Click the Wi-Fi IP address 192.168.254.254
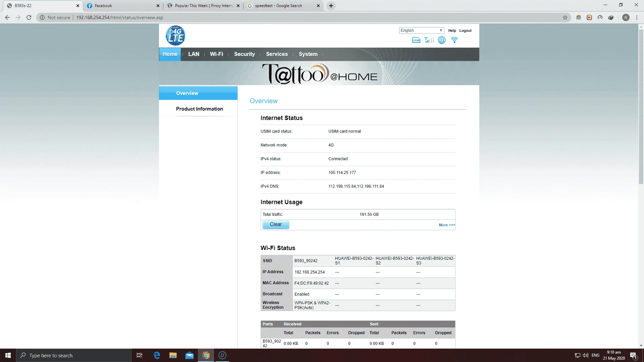The height and width of the screenshot is (362, 644). [310, 272]
